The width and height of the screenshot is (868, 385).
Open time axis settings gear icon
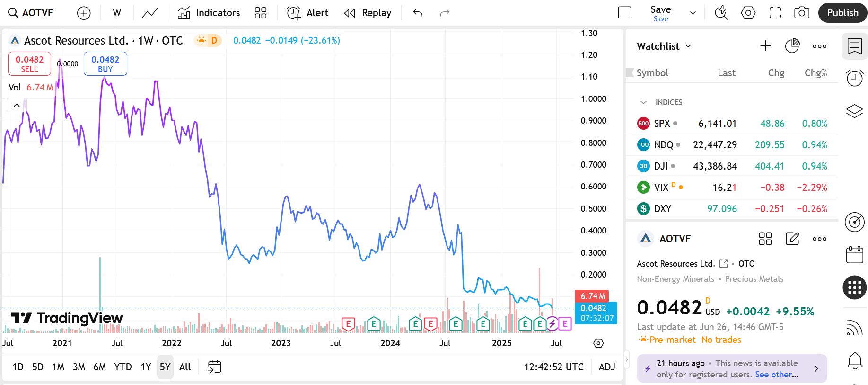[x=598, y=343]
